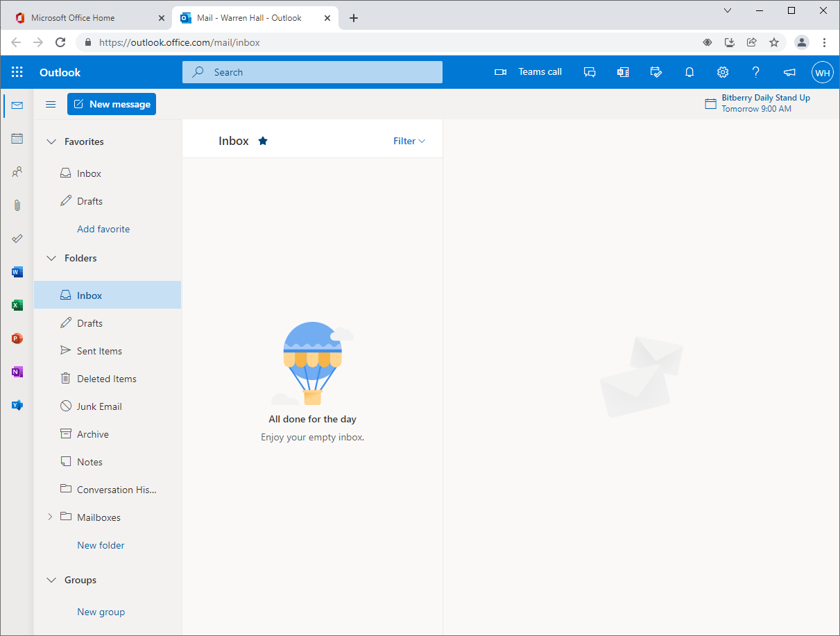
Task: Select Inbox under Favorites
Action: coord(108,173)
